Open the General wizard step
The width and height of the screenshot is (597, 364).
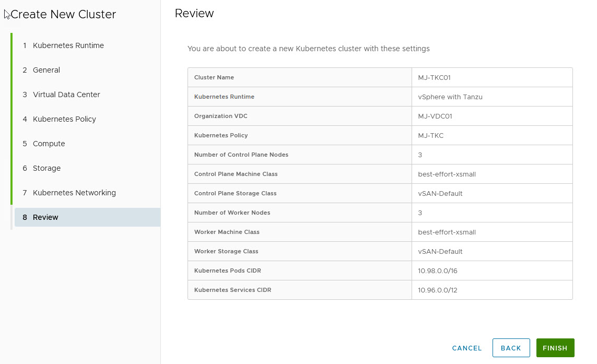(46, 70)
